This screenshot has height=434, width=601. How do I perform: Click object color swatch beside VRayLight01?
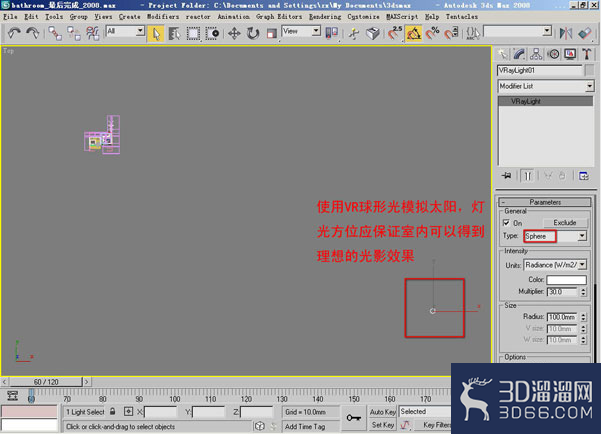(x=590, y=70)
